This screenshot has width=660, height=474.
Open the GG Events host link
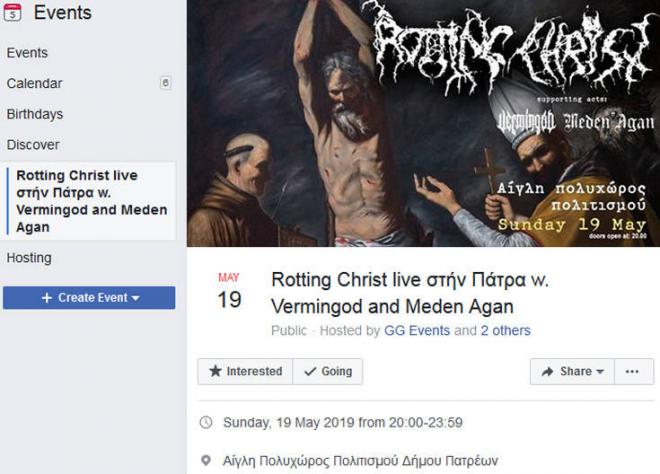tap(417, 331)
